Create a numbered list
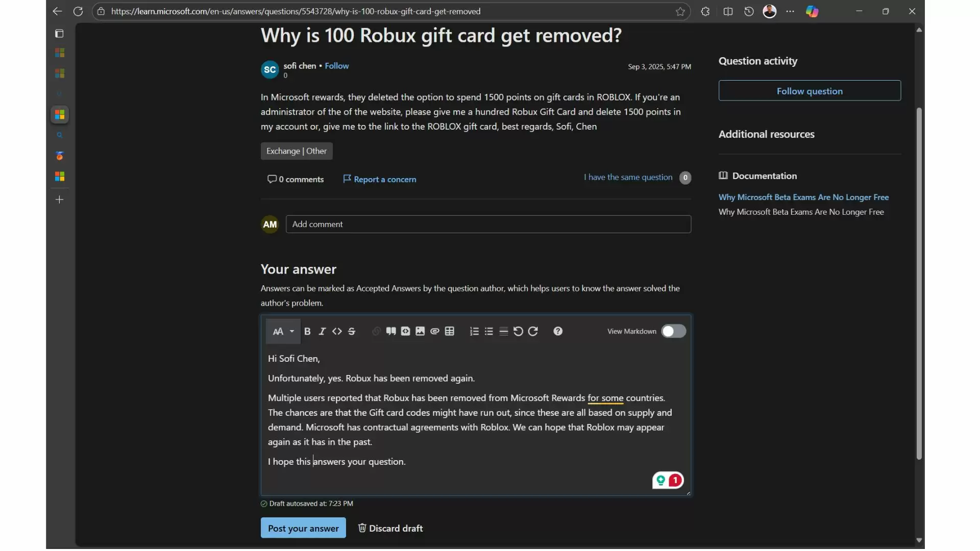Viewport: 980px width, 551px height. 474,332
